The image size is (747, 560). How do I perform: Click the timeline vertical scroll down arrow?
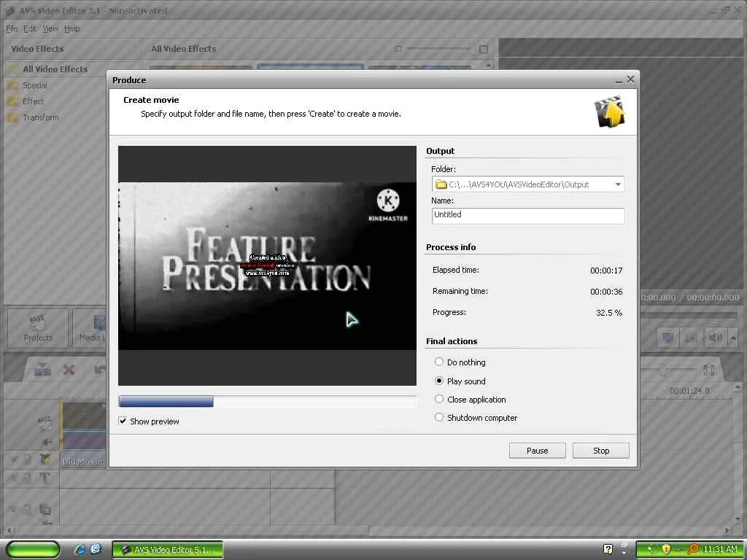tap(738, 518)
